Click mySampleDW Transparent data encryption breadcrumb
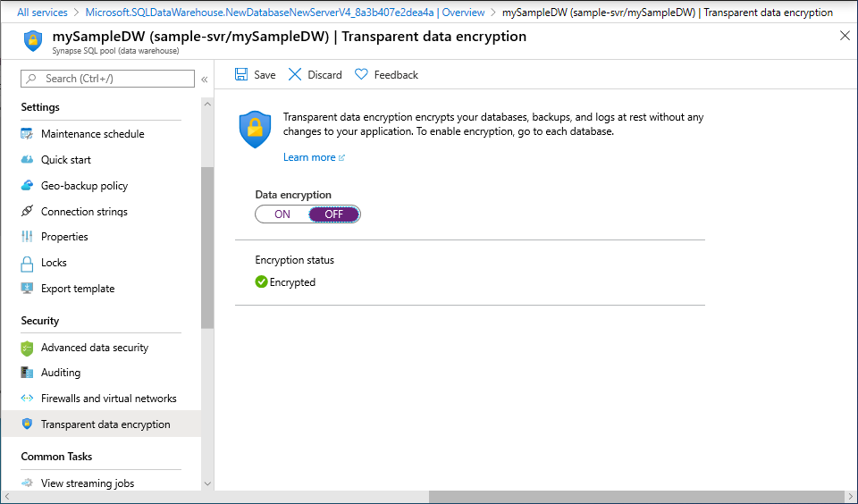The width and height of the screenshot is (858, 504). (668, 12)
